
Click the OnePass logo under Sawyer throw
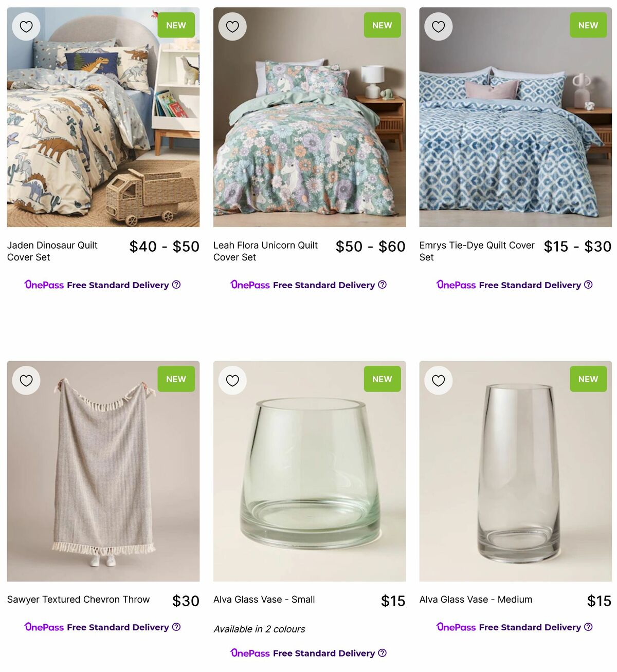coord(44,627)
